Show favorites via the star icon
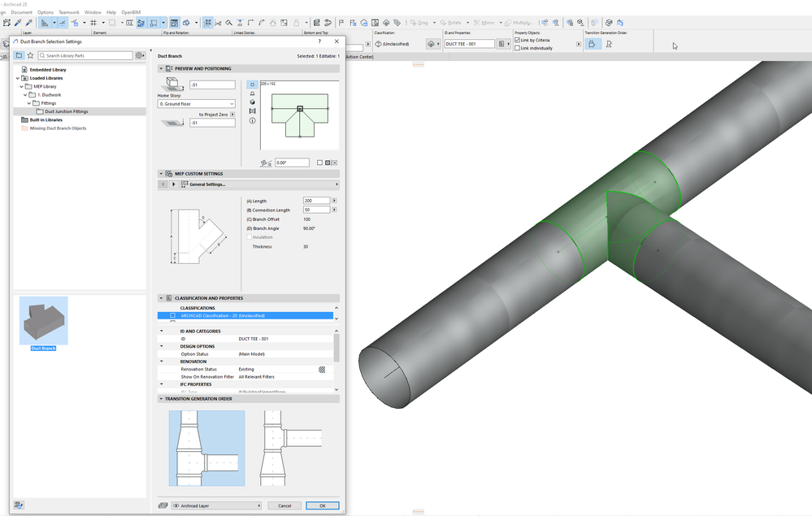 tap(30, 55)
